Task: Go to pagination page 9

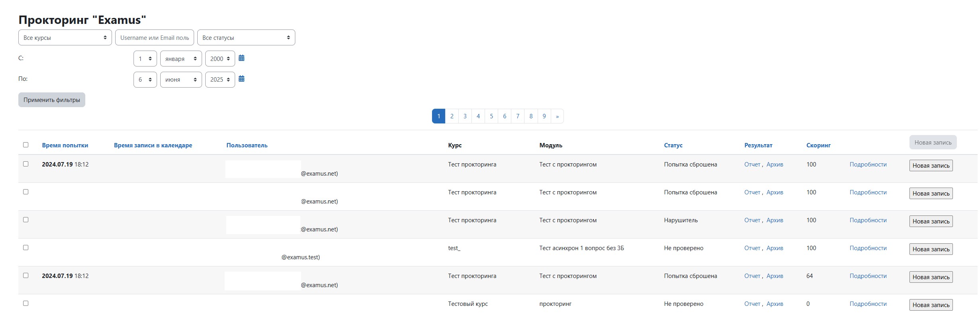Action: (x=544, y=116)
